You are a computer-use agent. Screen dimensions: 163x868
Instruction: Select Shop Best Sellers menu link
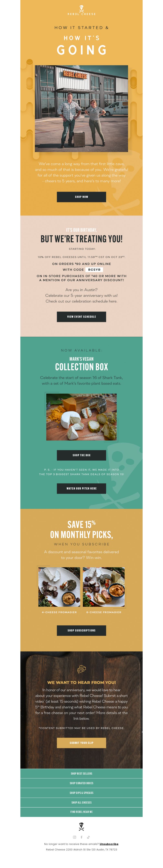pos(81,773)
